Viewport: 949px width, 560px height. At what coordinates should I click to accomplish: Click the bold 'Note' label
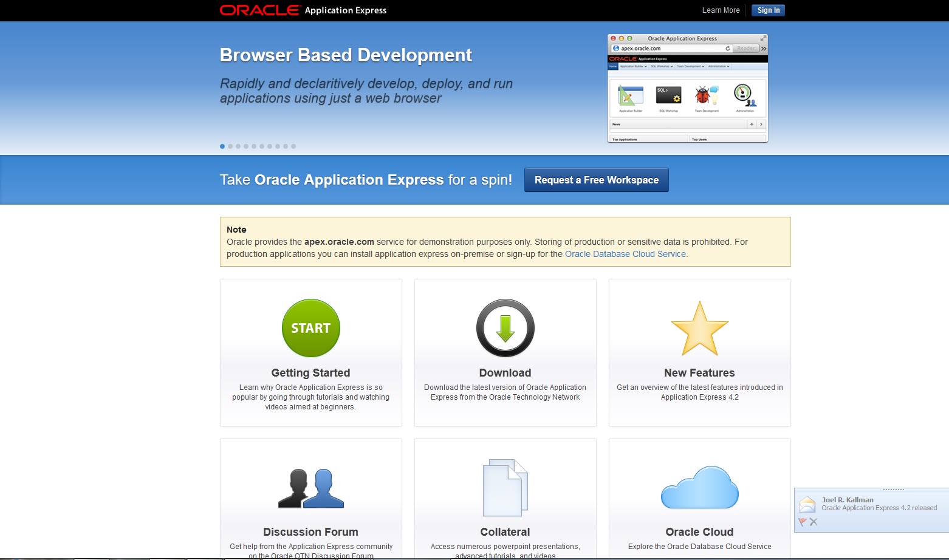pos(236,230)
